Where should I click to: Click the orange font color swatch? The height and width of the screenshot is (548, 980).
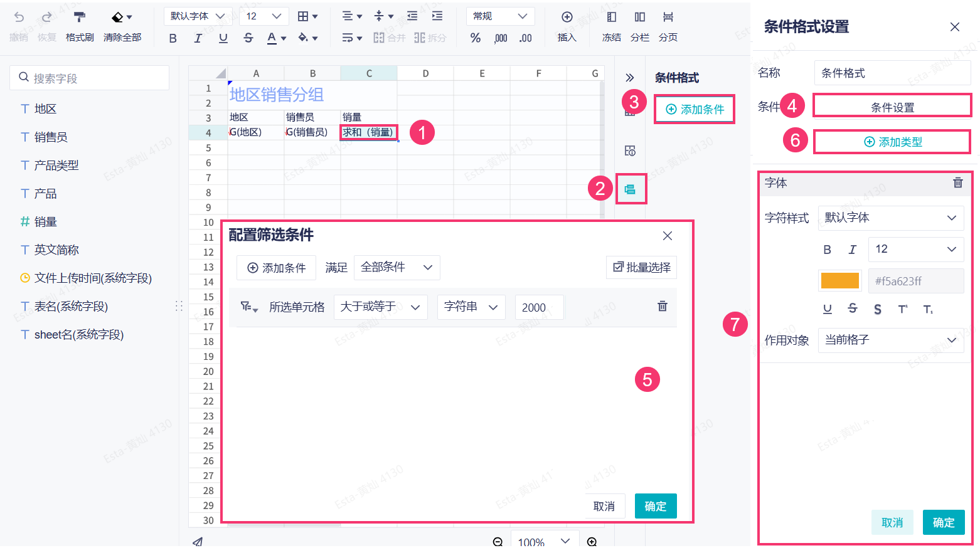click(x=840, y=281)
